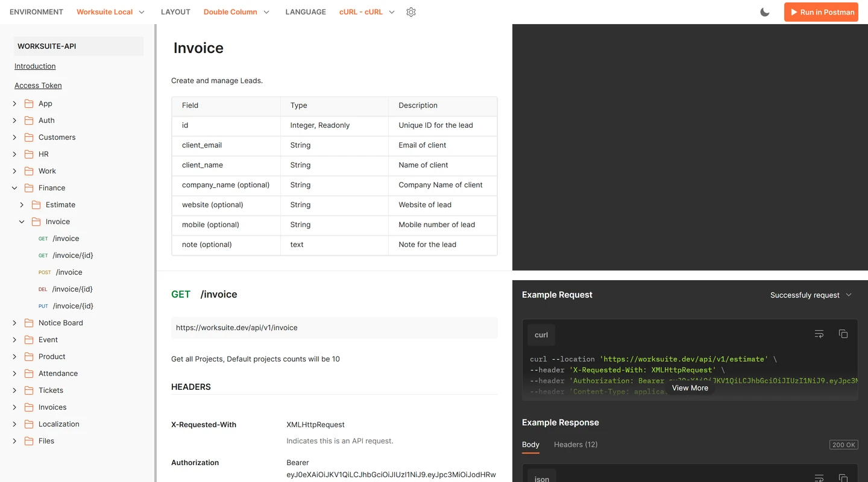The image size is (868, 482).
Task: Click View More on the code snippet
Action: tap(690, 388)
